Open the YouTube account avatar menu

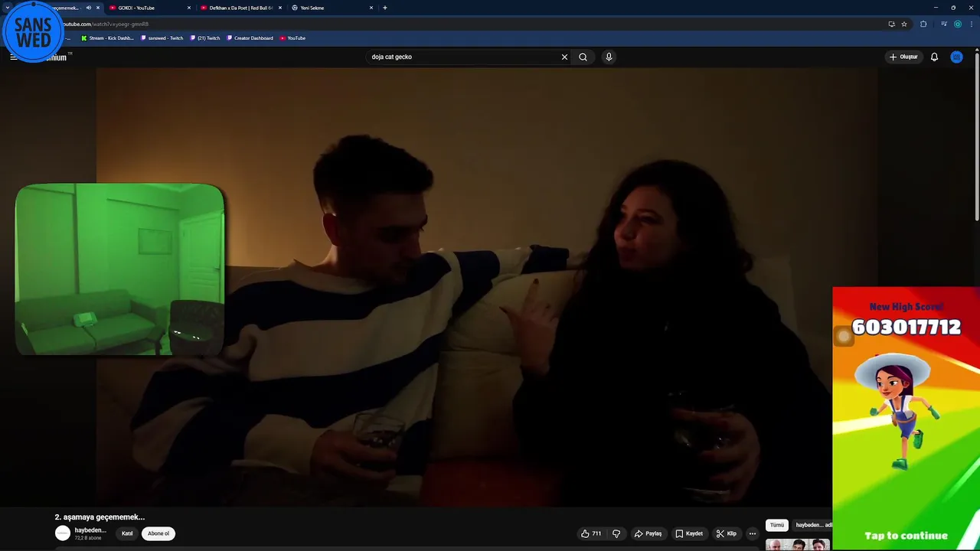click(x=956, y=57)
